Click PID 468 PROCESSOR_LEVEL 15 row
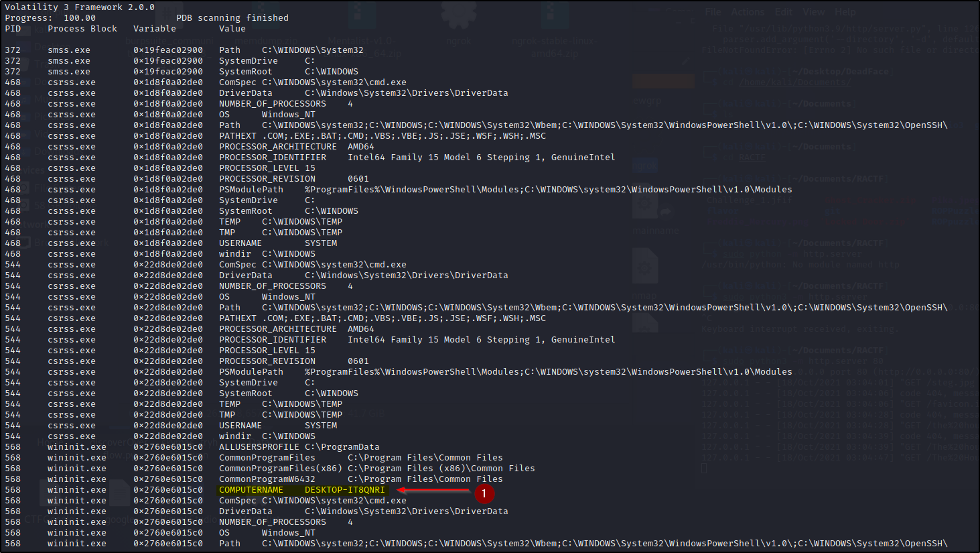The width and height of the screenshot is (980, 553). [x=160, y=168]
